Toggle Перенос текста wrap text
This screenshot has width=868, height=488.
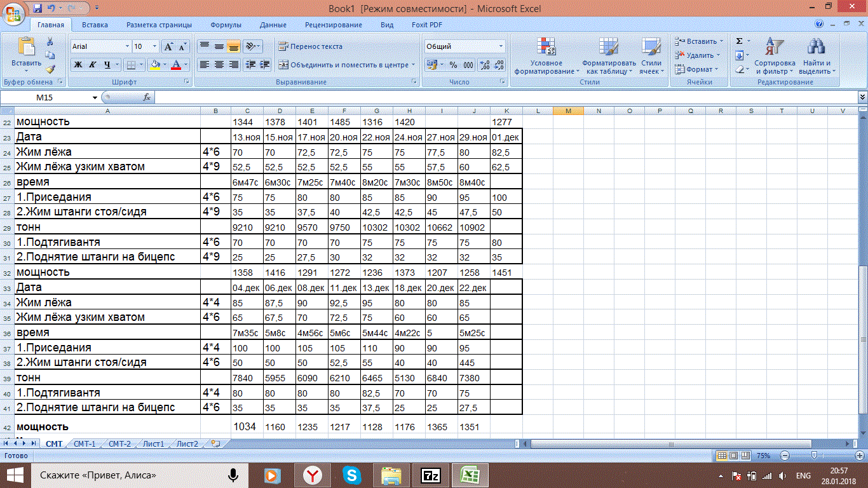[310, 46]
